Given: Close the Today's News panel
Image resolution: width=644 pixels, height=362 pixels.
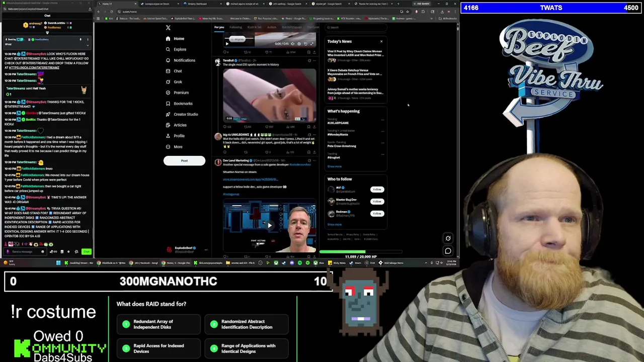Looking at the screenshot, I should coord(381,41).
